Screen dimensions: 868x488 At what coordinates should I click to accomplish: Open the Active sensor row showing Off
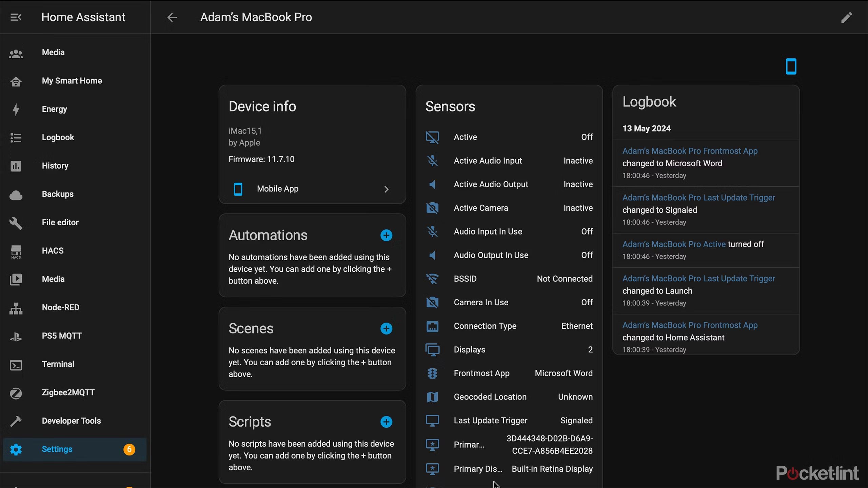(509, 137)
